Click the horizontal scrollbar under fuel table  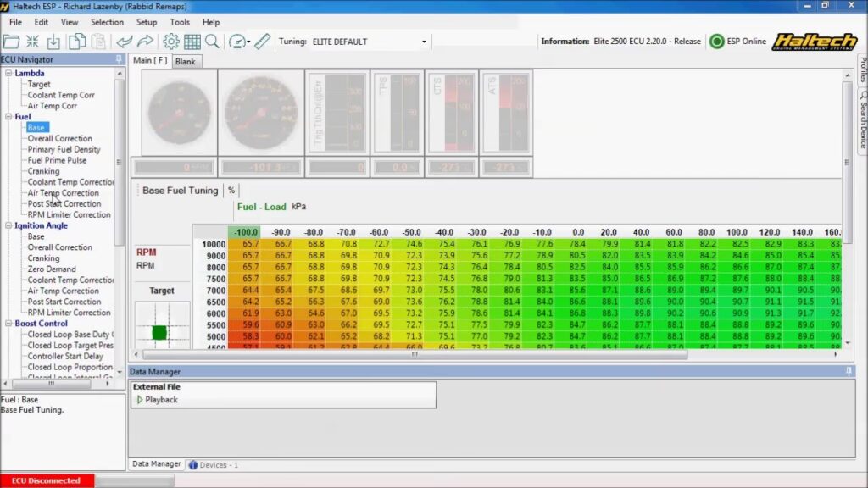415,355
